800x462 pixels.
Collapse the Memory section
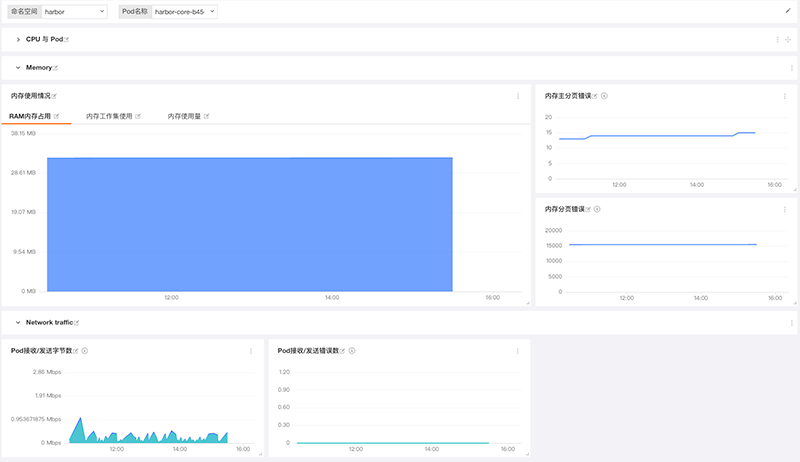[x=18, y=67]
